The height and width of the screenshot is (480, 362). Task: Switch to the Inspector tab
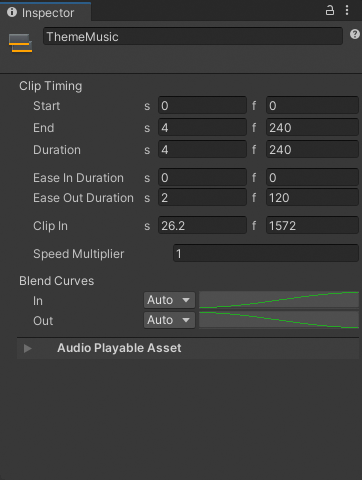coord(45,13)
